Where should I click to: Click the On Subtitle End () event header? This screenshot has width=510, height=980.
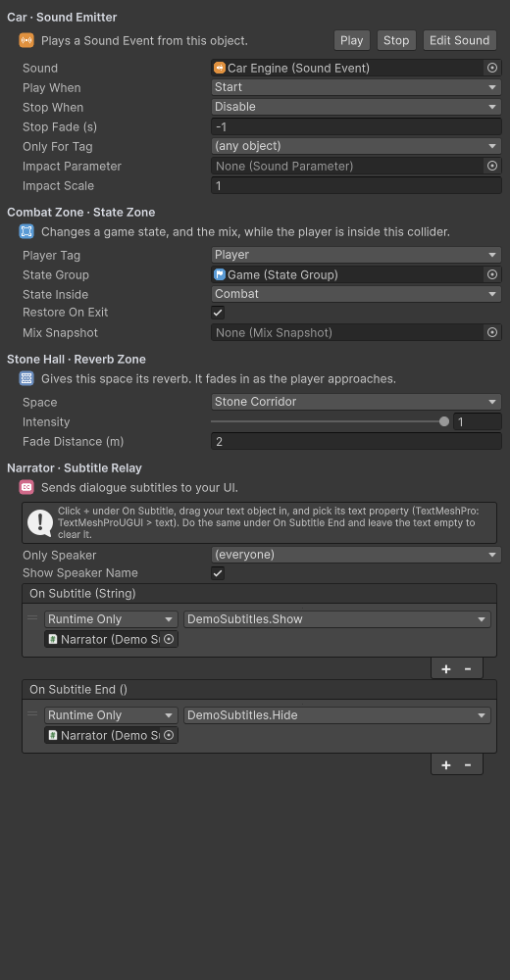coord(259,689)
